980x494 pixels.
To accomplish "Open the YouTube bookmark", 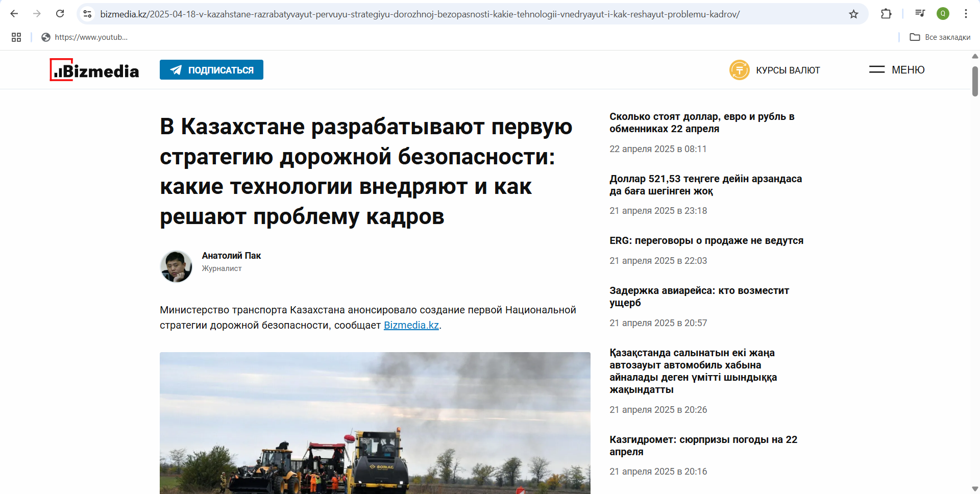I will pyautogui.click(x=85, y=37).
